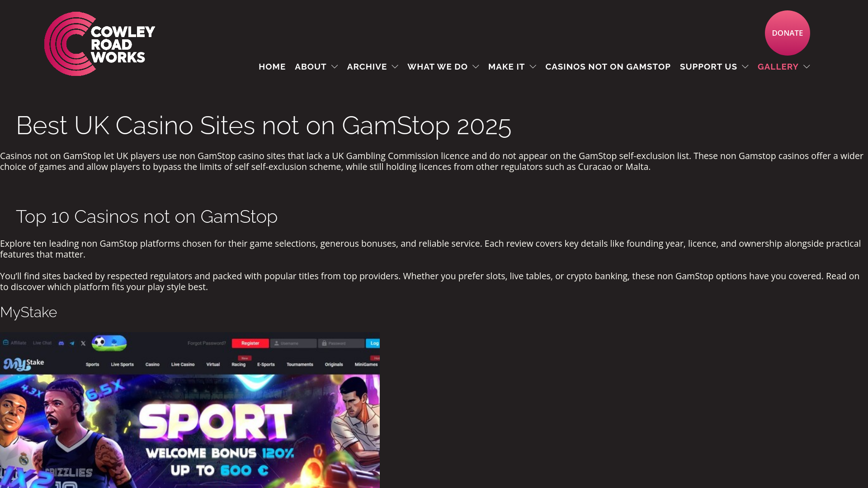This screenshot has width=868, height=488.
Task: Click the pink Donate button
Action: (787, 33)
